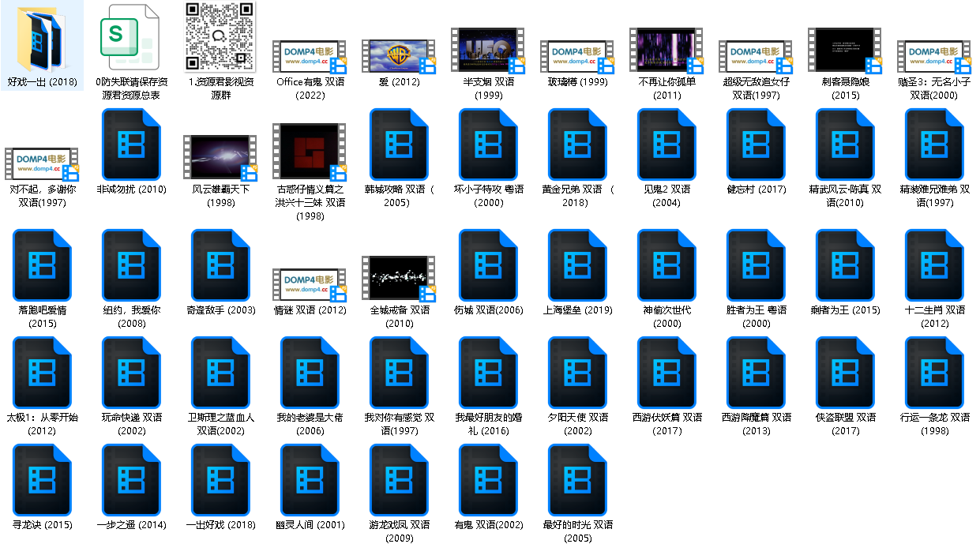This screenshot has height=559, width=980.
Task: Select 风云雄霸天下 (1998) video thumbnail
Action: pyautogui.click(x=220, y=158)
